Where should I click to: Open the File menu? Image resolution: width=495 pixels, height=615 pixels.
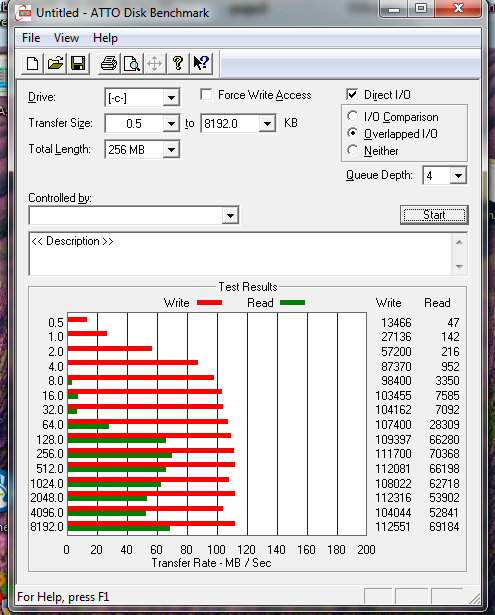point(31,38)
